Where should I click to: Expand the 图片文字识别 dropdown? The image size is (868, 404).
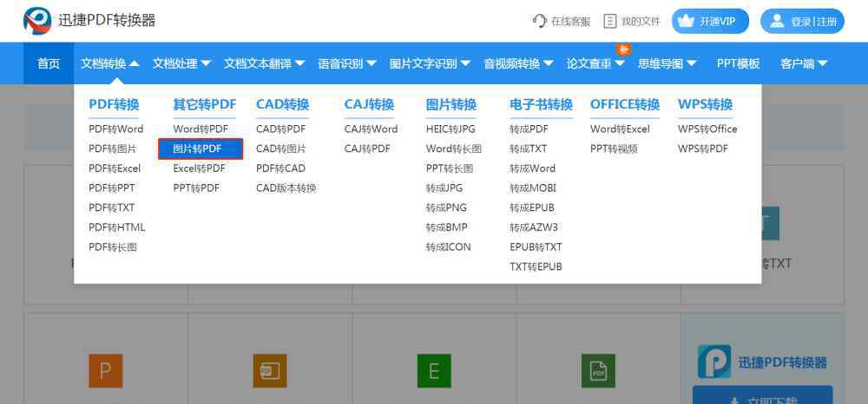tap(431, 63)
